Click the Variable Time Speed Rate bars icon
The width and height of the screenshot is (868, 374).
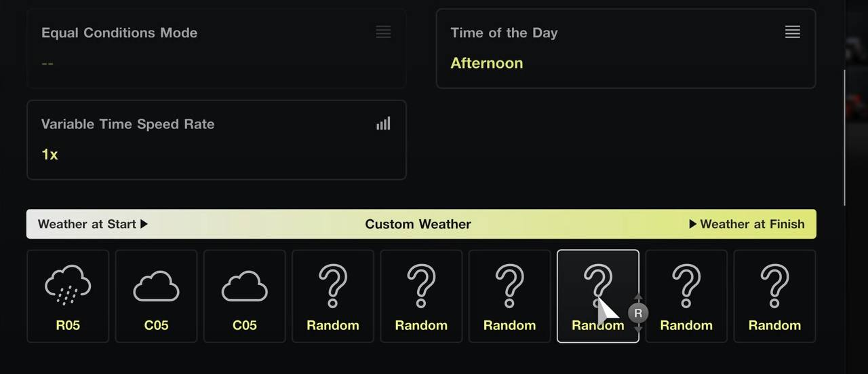[383, 124]
